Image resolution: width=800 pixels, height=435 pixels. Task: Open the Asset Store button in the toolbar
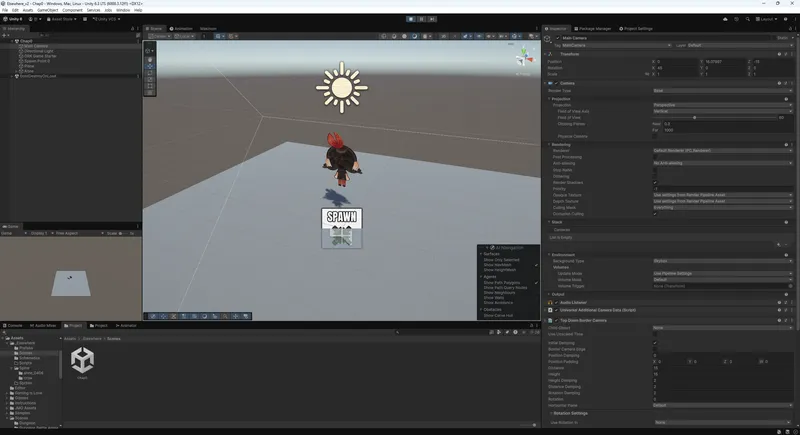click(63, 18)
